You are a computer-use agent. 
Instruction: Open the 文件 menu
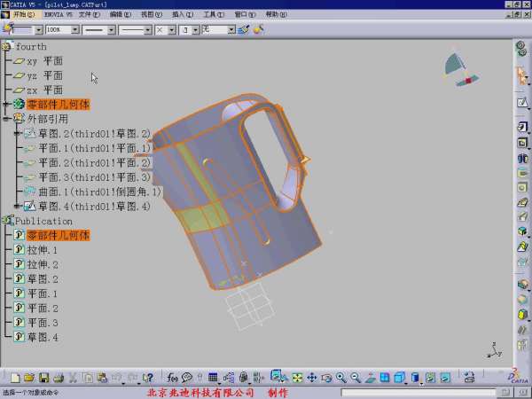click(x=90, y=14)
